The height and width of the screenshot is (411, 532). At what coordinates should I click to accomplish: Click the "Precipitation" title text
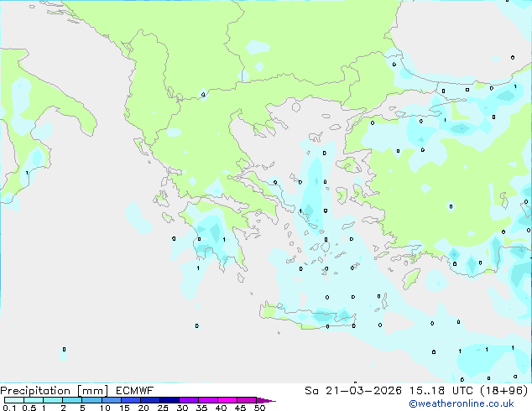35,391
